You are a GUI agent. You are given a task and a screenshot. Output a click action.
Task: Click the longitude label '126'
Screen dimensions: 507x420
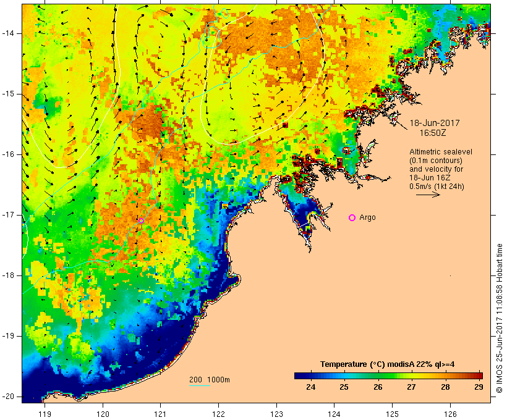450,414
